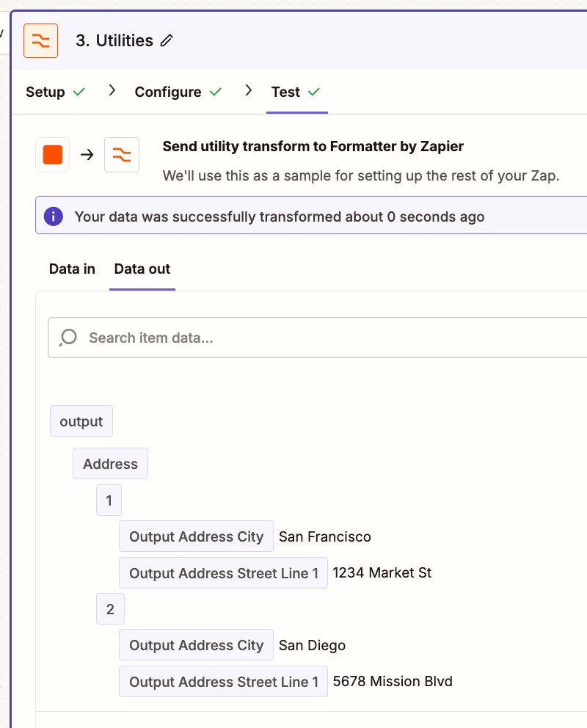This screenshot has width=587, height=728.
Task: Collapse item 1 under Address
Action: point(109,500)
